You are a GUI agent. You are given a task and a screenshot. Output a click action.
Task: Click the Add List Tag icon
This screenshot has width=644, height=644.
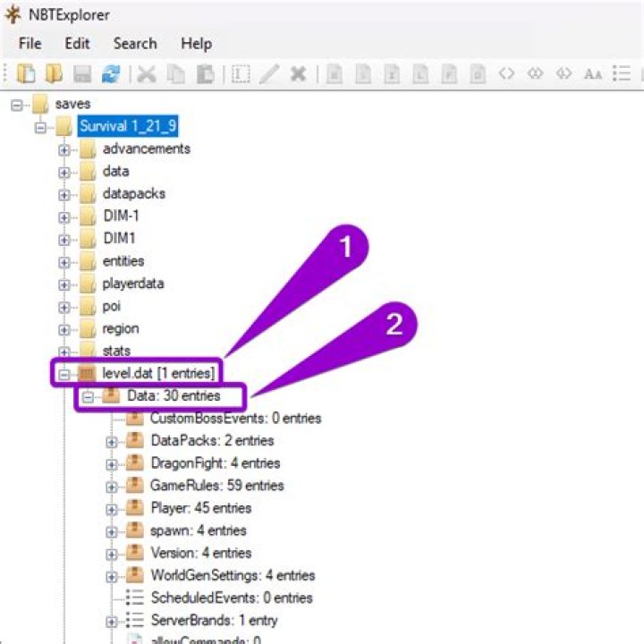622,74
